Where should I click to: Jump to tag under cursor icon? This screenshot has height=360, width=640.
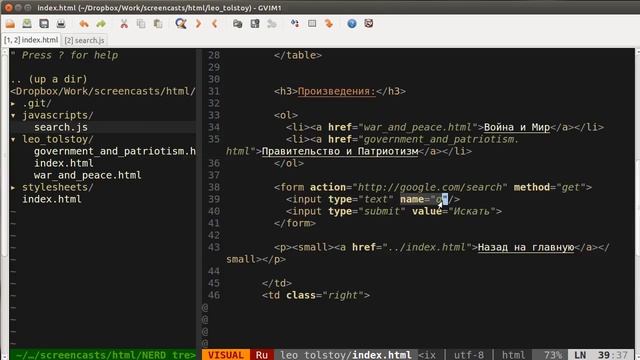[x=329, y=24]
